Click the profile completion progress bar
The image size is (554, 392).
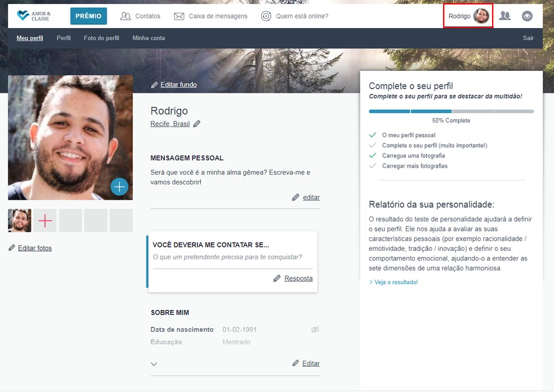451,111
